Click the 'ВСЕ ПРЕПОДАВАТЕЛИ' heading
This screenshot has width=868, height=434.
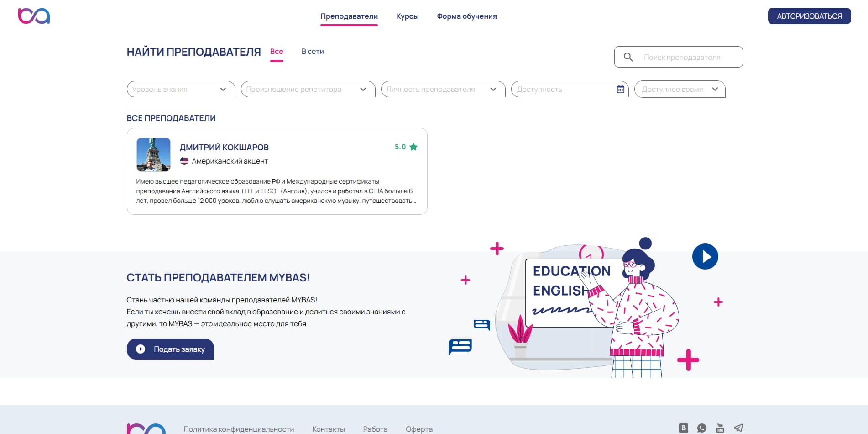[171, 118]
